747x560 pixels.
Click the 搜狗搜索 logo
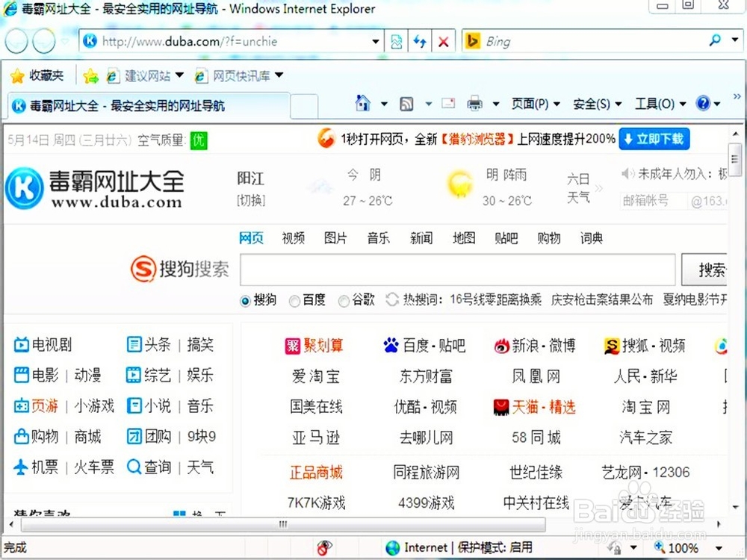[180, 269]
